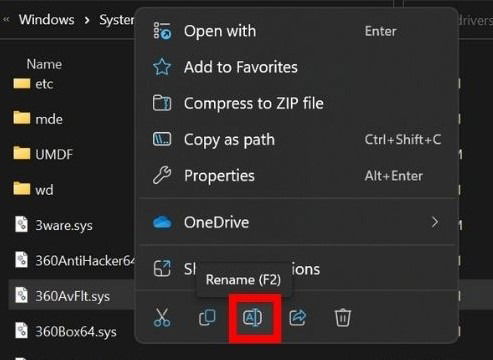Click the Delete trash can icon
Image resolution: width=493 pixels, height=360 pixels.
[x=343, y=318]
